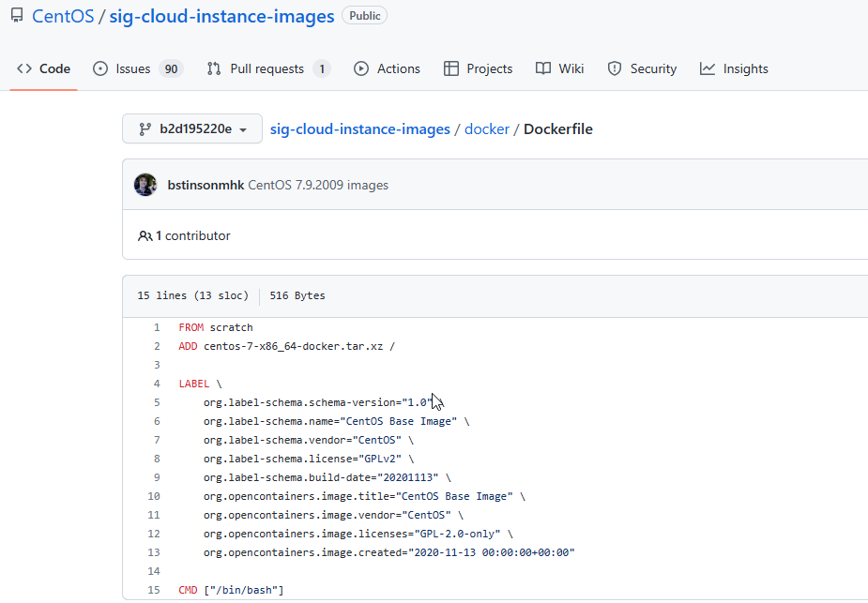Click the Issues count badge 90
868x603 pixels.
tap(171, 68)
